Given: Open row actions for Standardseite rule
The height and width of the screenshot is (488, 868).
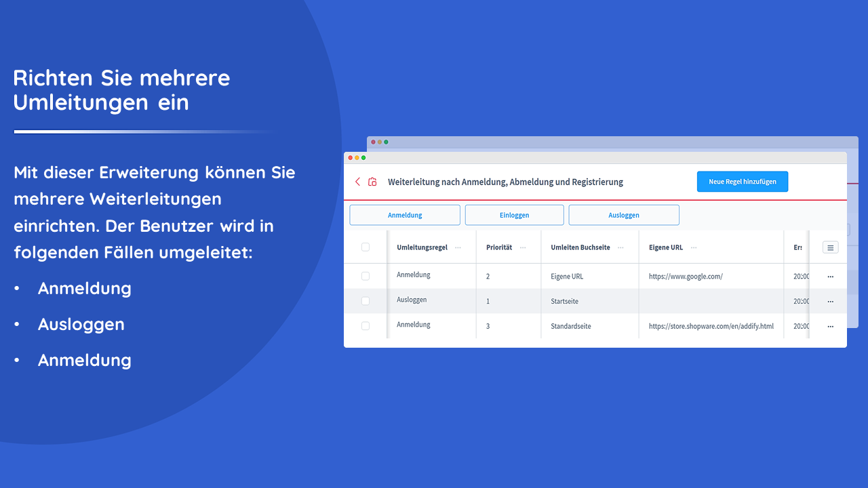Looking at the screenshot, I should 830,326.
